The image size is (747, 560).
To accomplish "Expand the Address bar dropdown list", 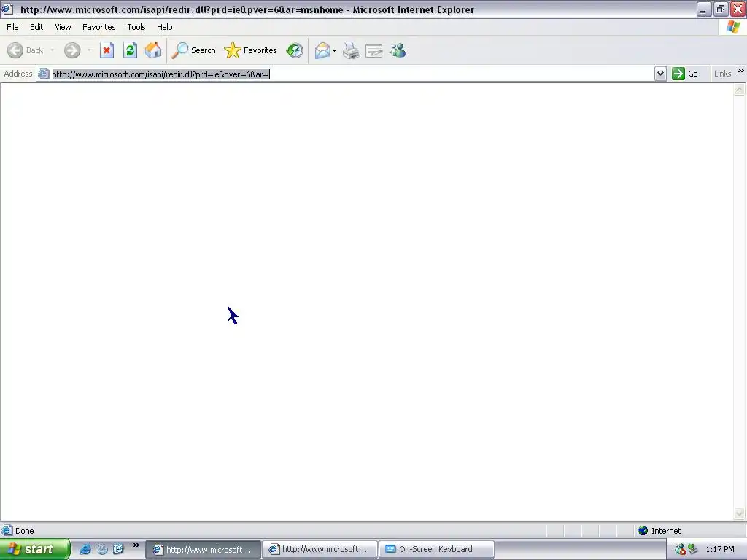I will [x=660, y=74].
